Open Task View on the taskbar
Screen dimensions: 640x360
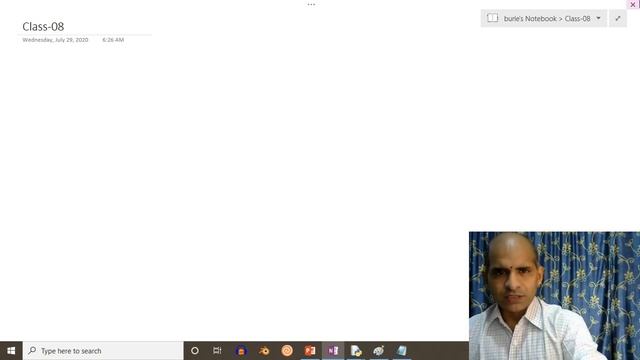pos(217,351)
